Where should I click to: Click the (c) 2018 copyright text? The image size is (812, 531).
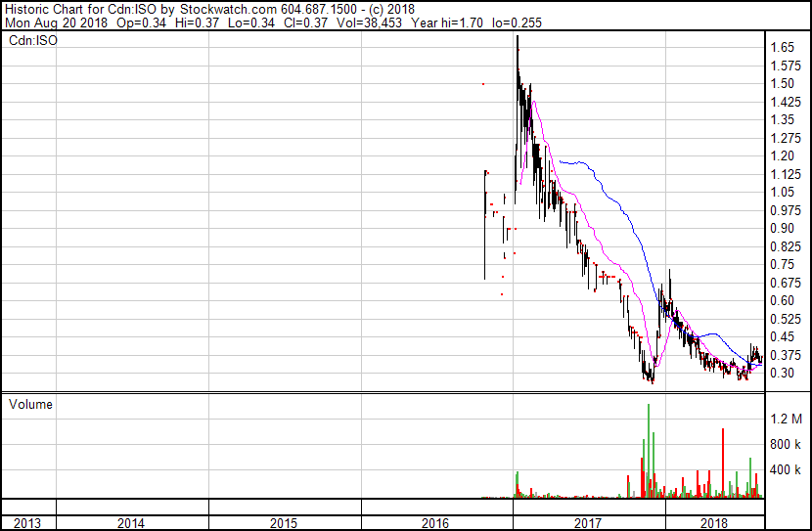coord(392,10)
